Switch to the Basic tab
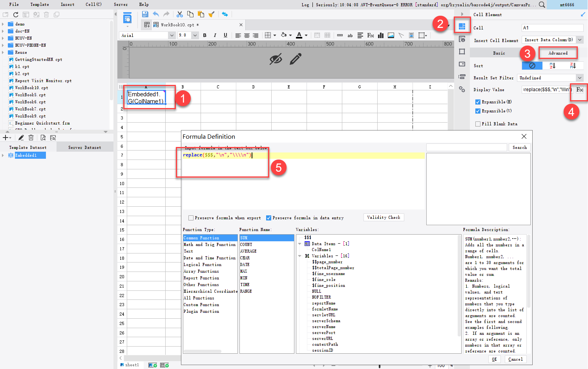588x369 pixels. click(499, 53)
